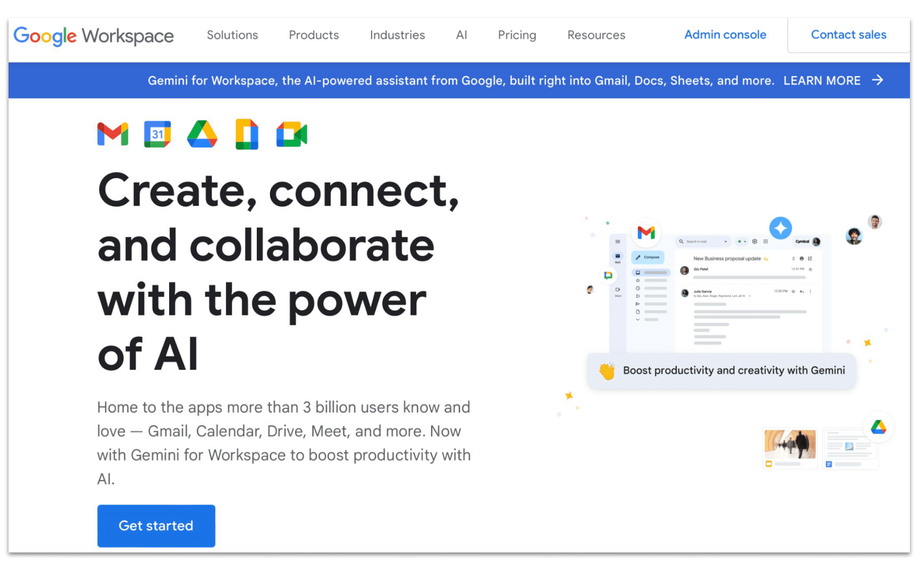Click the Get started button
924x561 pixels.
(x=156, y=526)
